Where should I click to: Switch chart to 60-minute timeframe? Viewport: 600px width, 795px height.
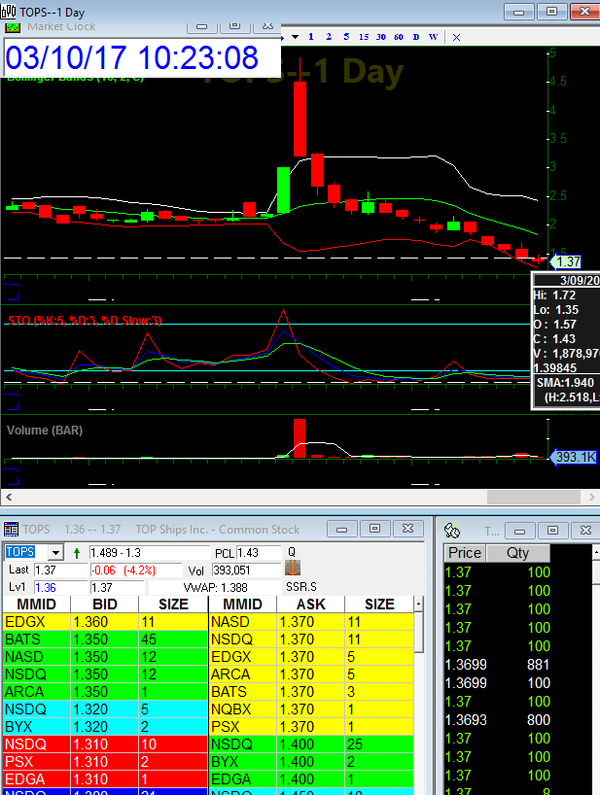[x=398, y=36]
